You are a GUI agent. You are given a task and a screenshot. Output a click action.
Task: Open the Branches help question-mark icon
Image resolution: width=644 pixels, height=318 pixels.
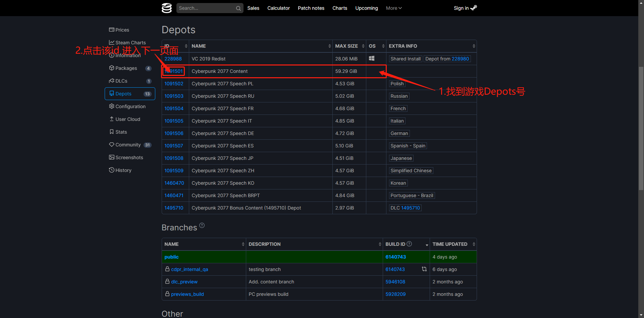coord(202,225)
